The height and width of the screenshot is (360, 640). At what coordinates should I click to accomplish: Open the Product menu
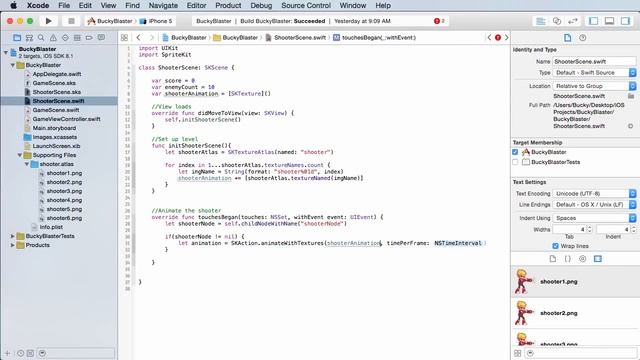(x=228, y=5)
